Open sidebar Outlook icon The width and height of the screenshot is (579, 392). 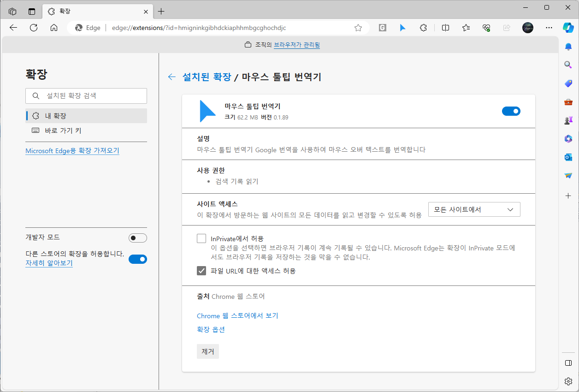568,157
